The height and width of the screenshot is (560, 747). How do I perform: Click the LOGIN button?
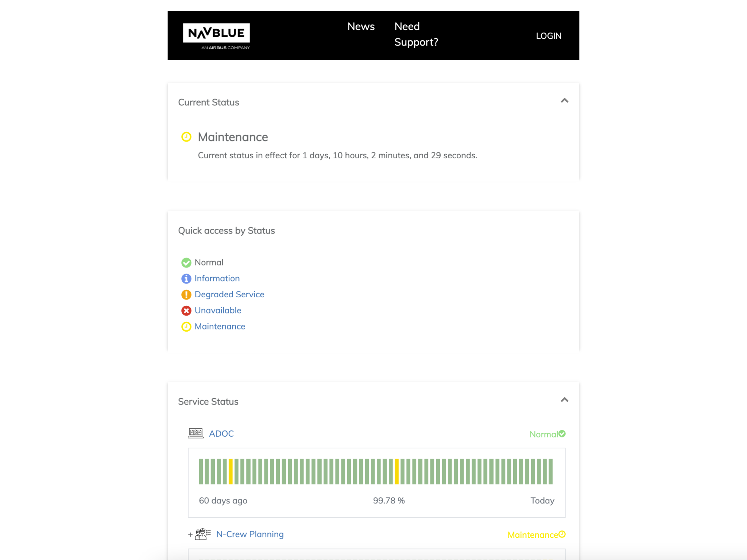[x=549, y=35]
